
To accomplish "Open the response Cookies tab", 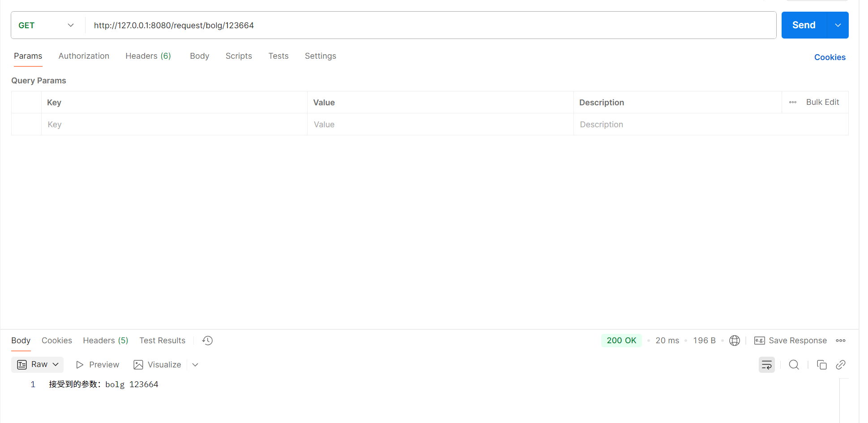I will (57, 341).
